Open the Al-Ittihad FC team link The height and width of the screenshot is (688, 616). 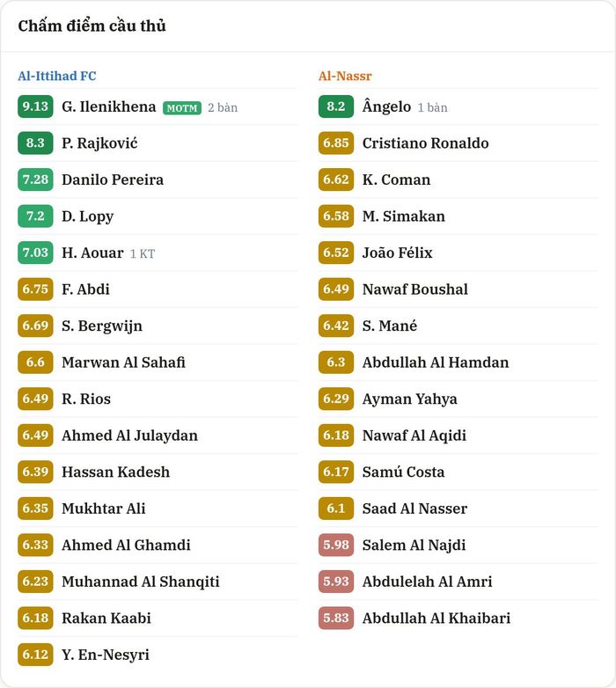[57, 76]
